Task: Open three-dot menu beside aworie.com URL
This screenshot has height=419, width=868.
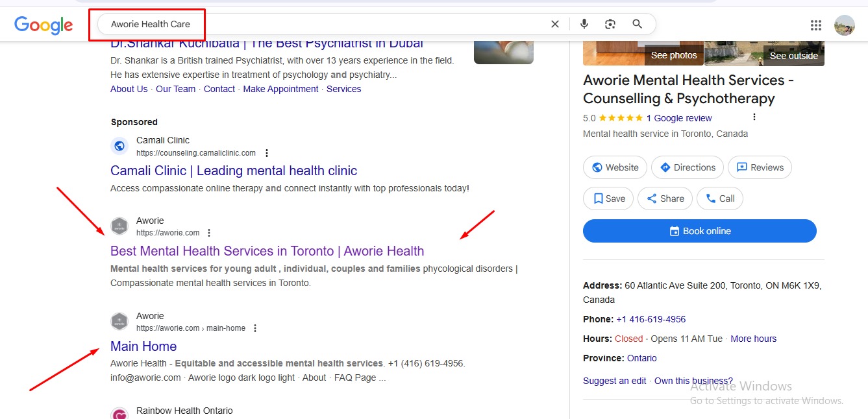Action: (x=209, y=233)
